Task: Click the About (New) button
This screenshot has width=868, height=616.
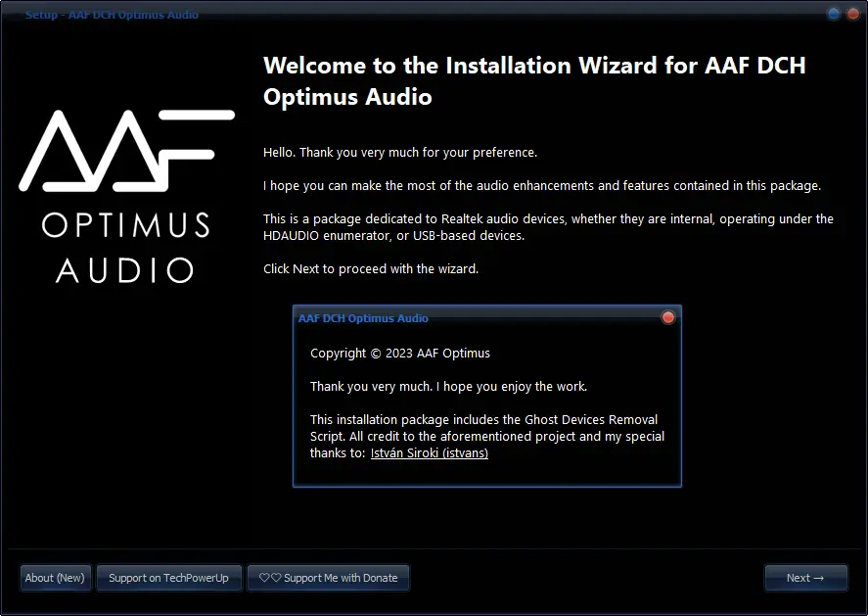Action: (x=55, y=578)
